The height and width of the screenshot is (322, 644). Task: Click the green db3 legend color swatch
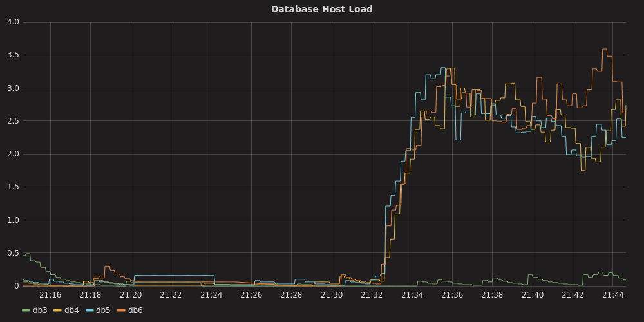coord(26,310)
